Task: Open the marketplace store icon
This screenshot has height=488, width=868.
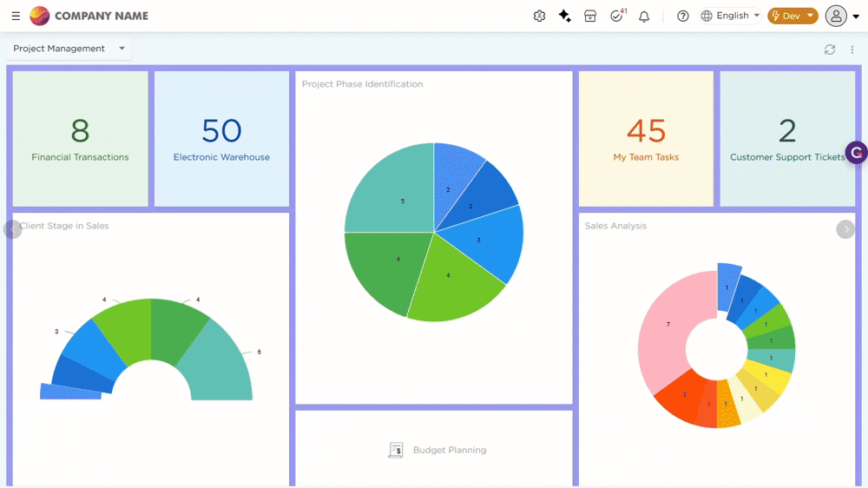Action: 590,16
